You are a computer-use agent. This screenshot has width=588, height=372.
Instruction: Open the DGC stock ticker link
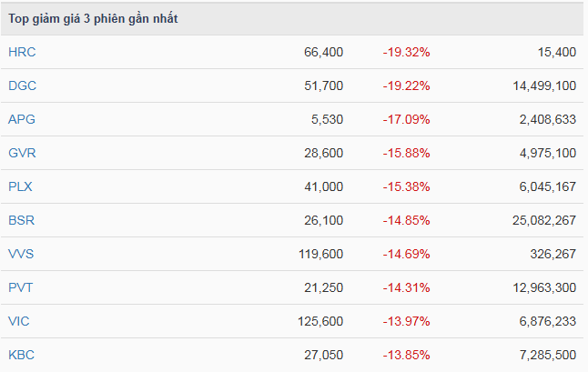pyautogui.click(x=22, y=85)
